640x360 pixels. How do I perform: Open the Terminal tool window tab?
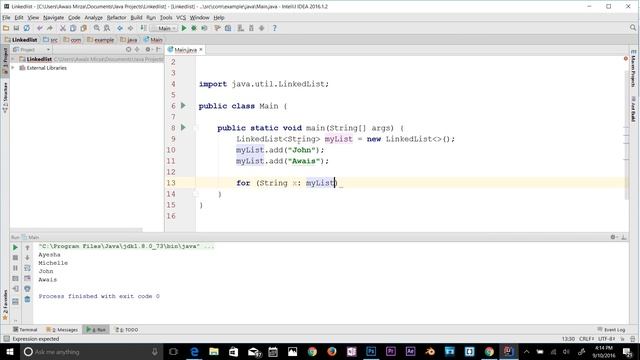click(24, 329)
